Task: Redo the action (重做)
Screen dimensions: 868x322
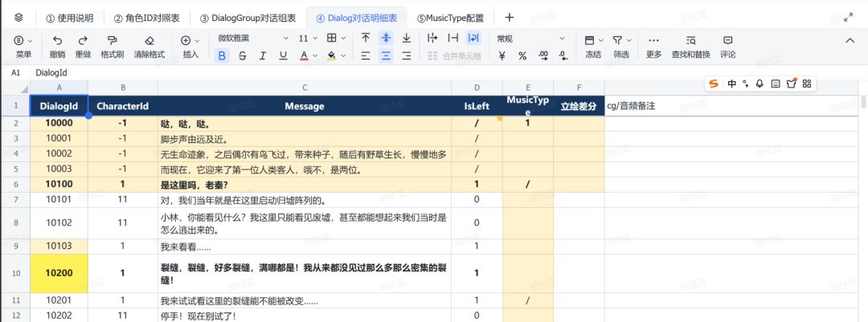Action: click(83, 46)
